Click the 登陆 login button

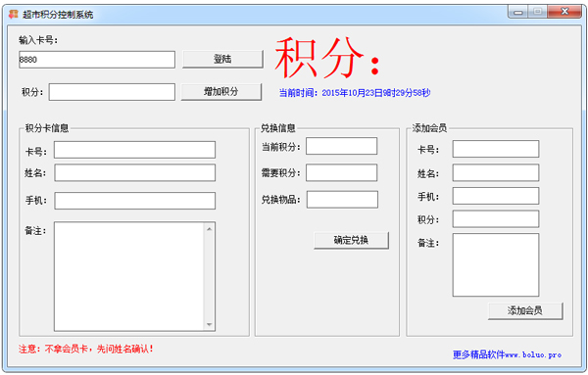click(x=222, y=59)
